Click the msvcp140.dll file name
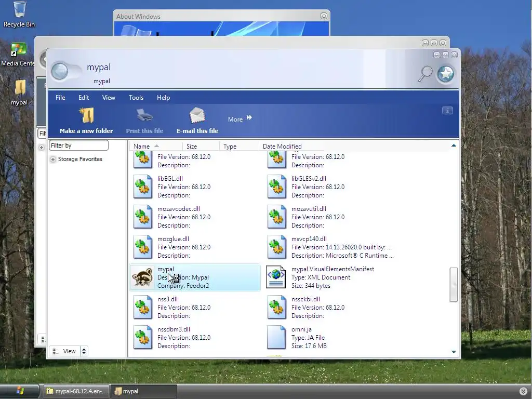The width and height of the screenshot is (532, 399). pyautogui.click(x=309, y=239)
